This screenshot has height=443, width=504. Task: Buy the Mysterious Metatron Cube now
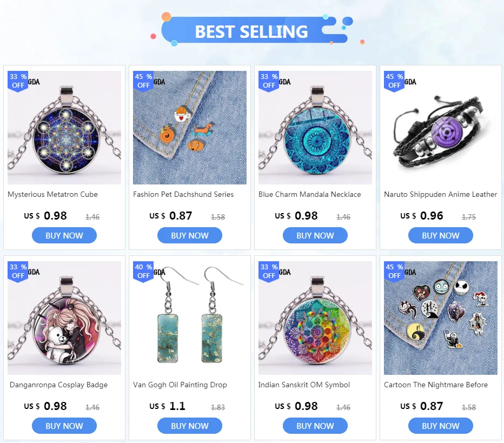point(64,235)
